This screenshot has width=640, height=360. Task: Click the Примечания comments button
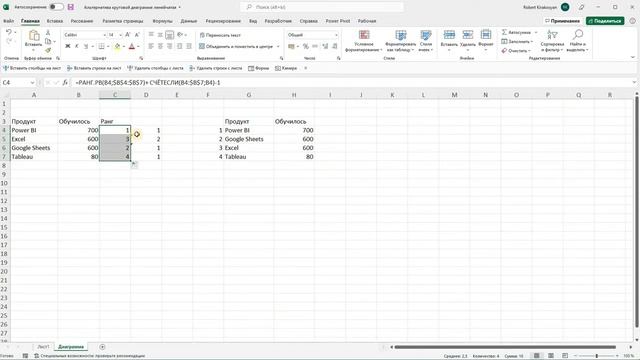(562, 21)
